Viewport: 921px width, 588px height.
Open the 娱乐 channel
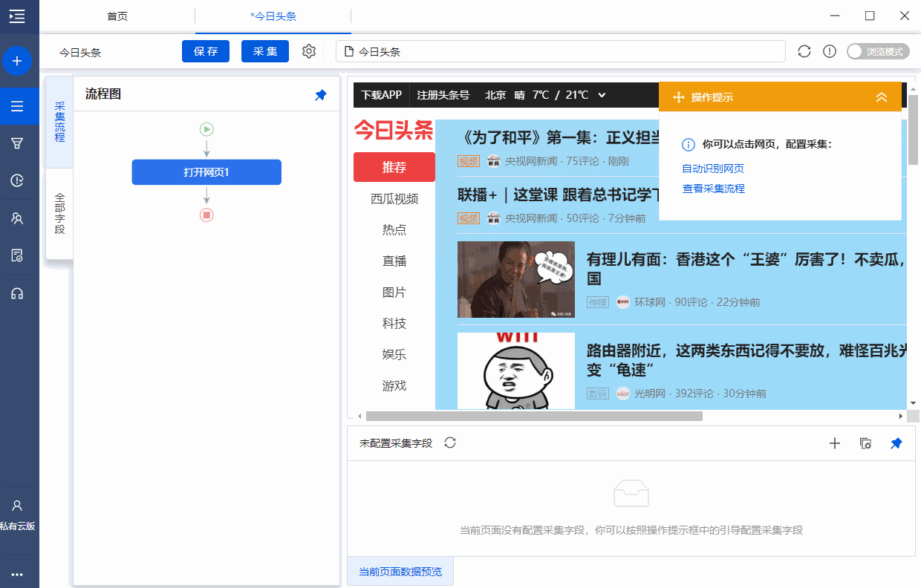point(394,354)
